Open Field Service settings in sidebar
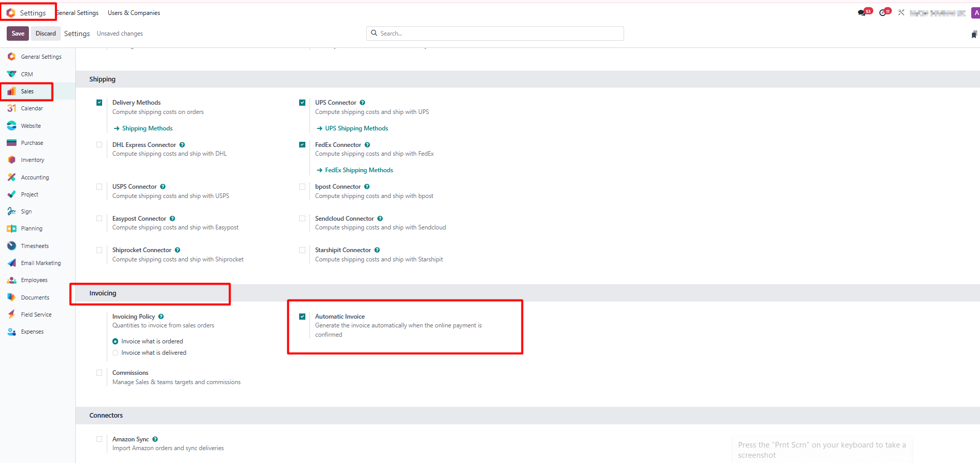 click(38, 315)
